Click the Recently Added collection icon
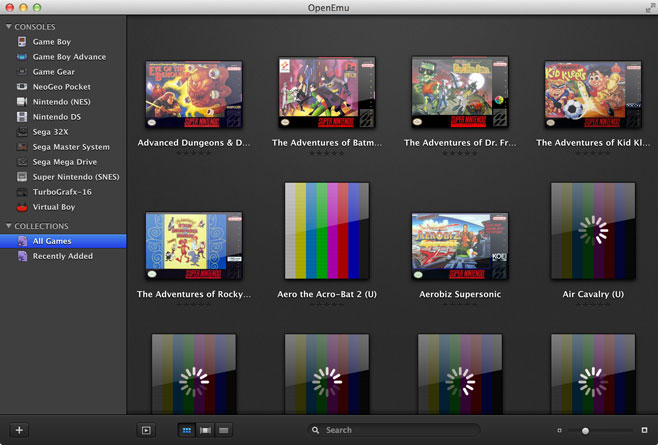Viewport: 658px width, 445px height. (x=22, y=256)
